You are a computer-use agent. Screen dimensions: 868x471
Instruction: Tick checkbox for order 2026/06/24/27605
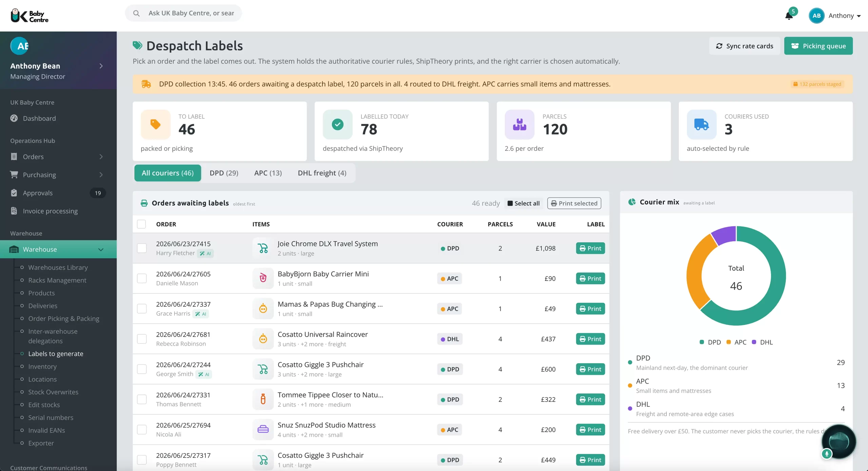point(142,278)
